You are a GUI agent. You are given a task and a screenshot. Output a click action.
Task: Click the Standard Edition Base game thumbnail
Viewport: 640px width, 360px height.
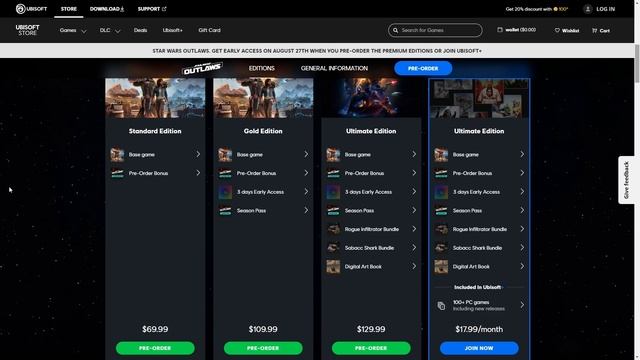[117, 155]
